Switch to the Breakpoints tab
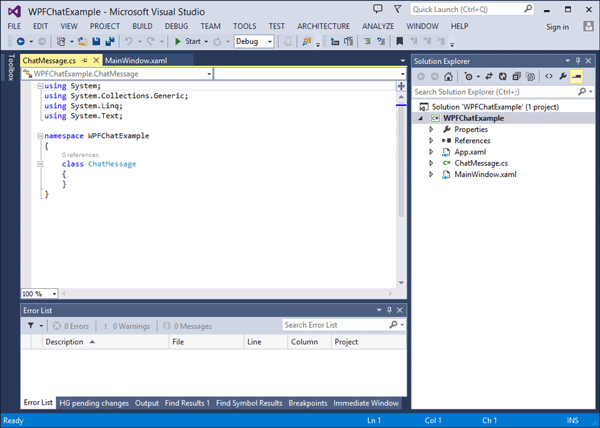The height and width of the screenshot is (428, 600). [x=308, y=403]
